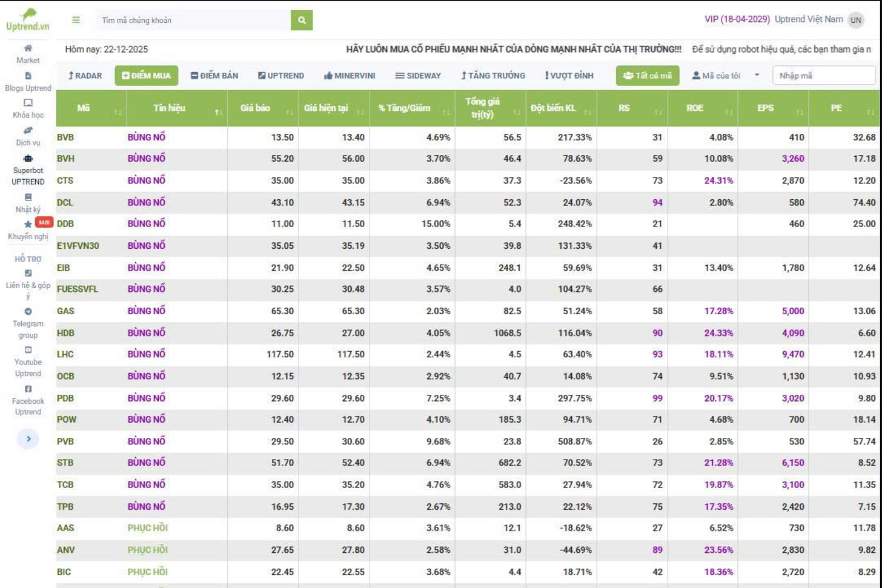Image resolution: width=882 pixels, height=588 pixels.
Task: Click the UN user avatar
Action: tap(855, 20)
